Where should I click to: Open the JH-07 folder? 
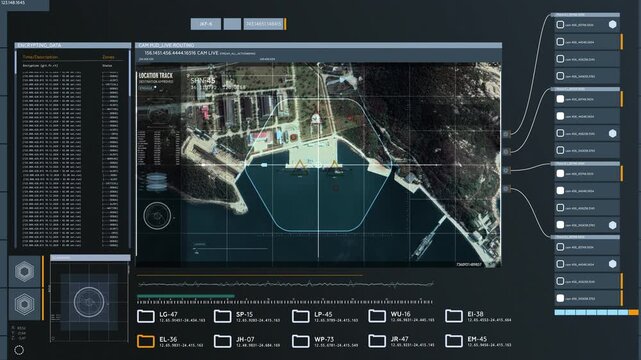coord(222,341)
